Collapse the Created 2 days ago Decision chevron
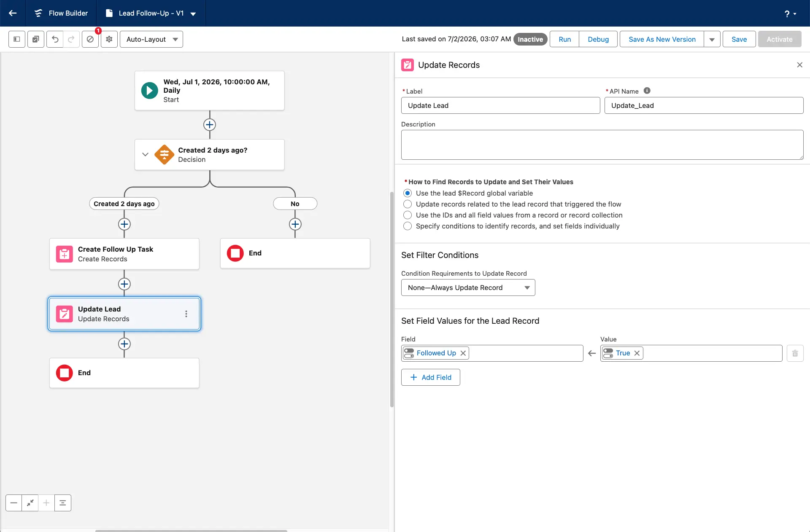Image resolution: width=810 pixels, height=532 pixels. 145,155
